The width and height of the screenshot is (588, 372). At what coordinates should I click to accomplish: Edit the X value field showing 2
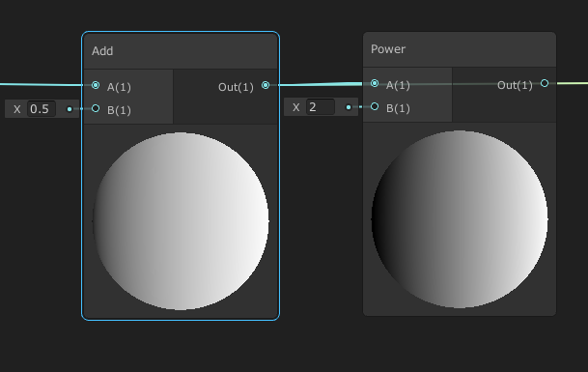click(x=321, y=107)
